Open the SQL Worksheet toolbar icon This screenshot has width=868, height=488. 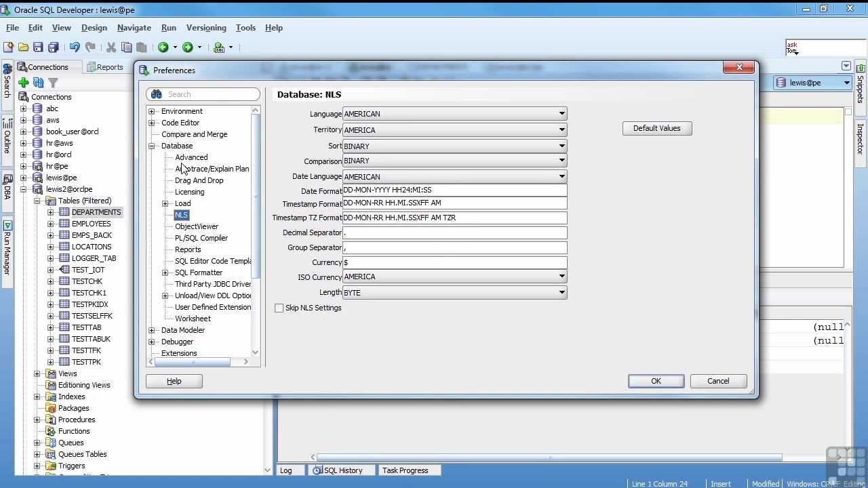coord(219,47)
